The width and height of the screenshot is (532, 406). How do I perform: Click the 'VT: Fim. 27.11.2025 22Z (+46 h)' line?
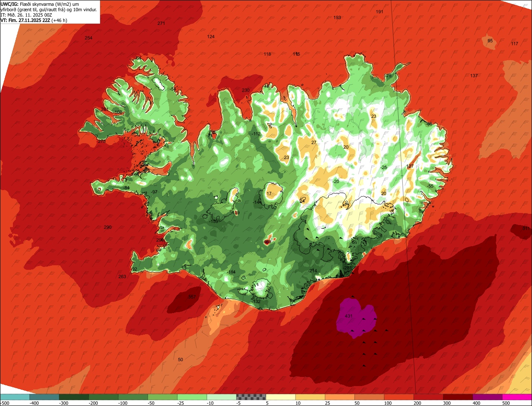tap(34, 20)
